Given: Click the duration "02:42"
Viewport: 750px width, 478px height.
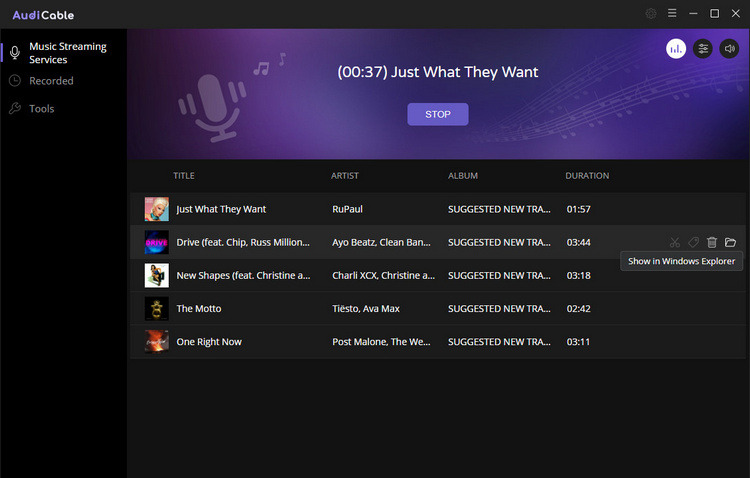Looking at the screenshot, I should [578, 309].
